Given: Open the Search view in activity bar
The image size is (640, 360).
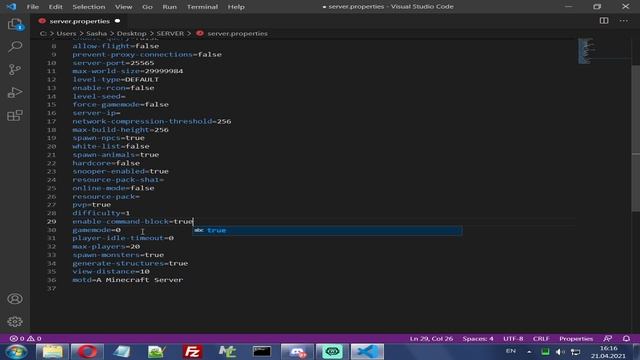Looking at the screenshot, I should 15,47.
